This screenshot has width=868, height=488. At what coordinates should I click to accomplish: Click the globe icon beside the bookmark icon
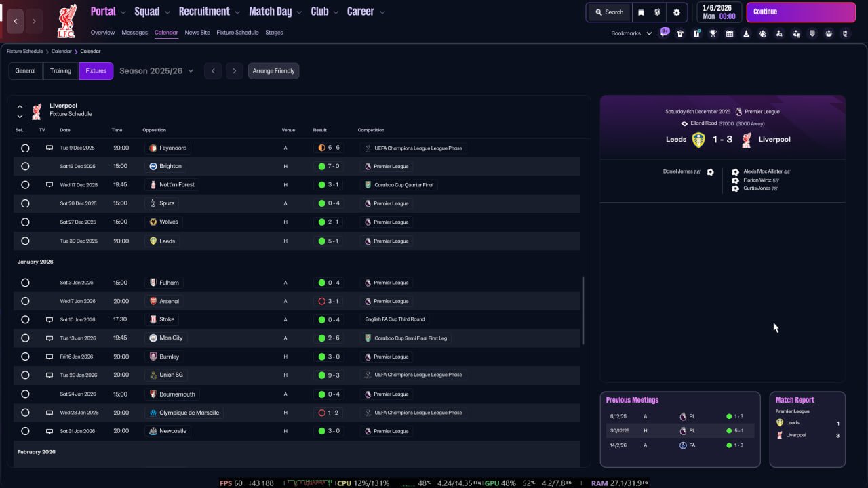658,12
